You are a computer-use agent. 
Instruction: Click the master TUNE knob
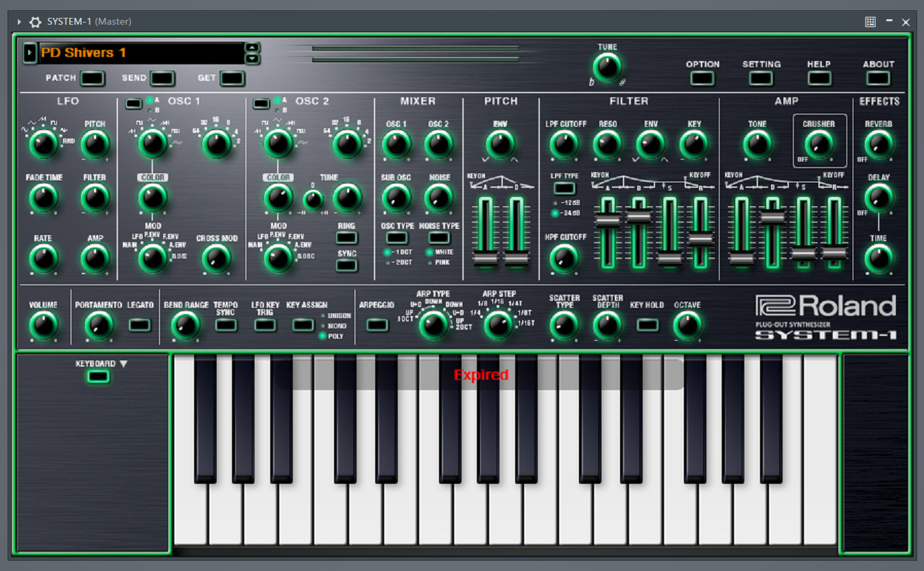[607, 67]
